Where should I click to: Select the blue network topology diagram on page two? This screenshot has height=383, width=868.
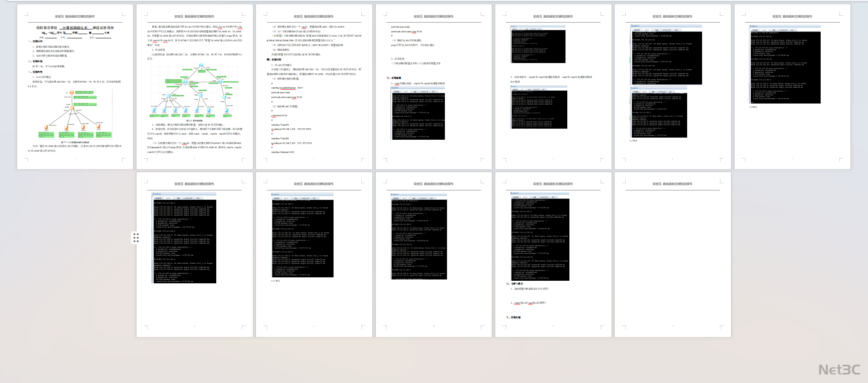[195, 90]
